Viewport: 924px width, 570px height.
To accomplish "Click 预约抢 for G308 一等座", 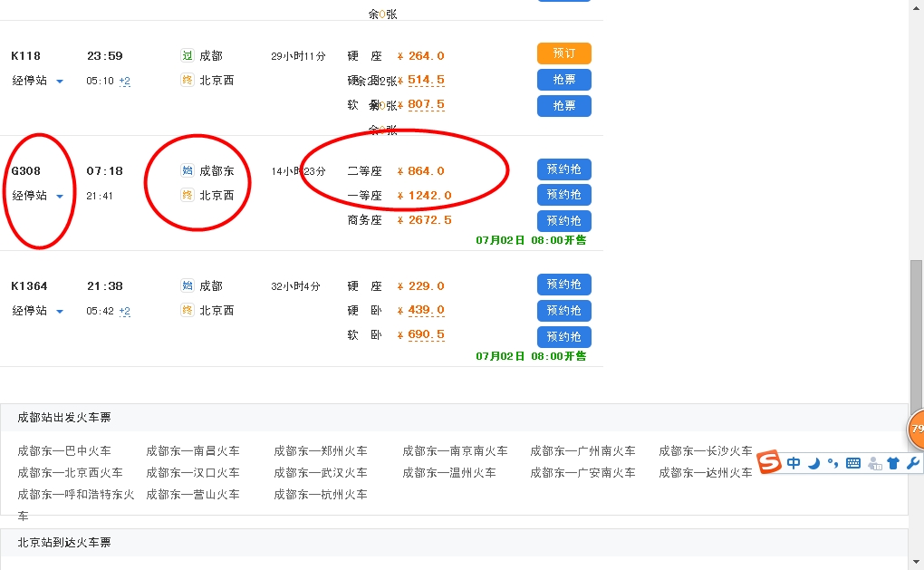I will [564, 195].
